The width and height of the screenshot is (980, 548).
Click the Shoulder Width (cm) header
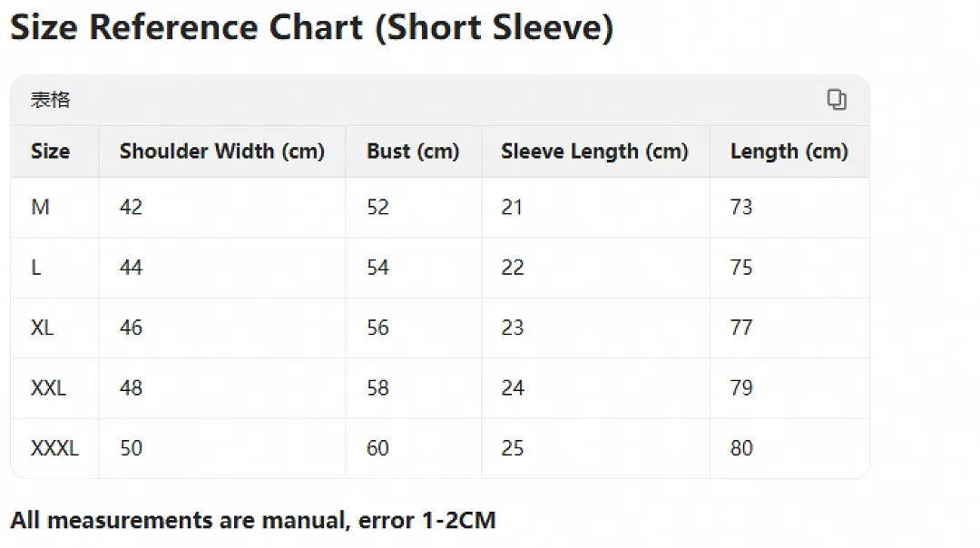pyautogui.click(x=222, y=152)
